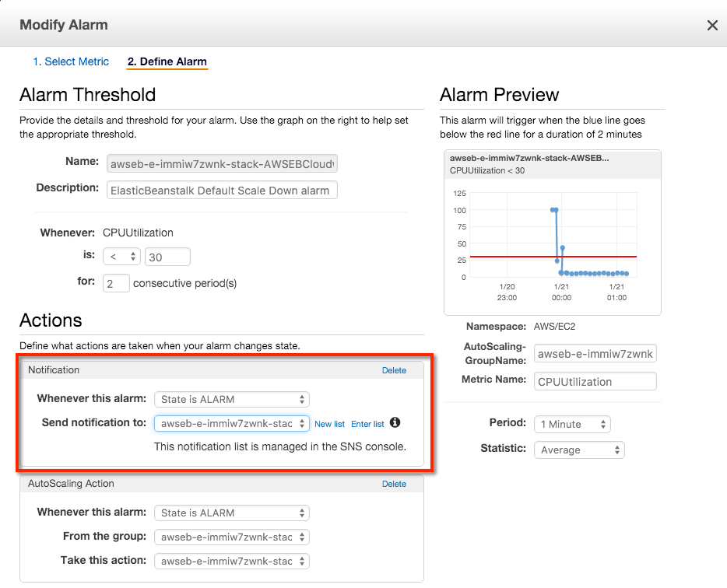Image resolution: width=727 pixels, height=588 pixels.
Task: Click the consecutive periods field
Action: 116,283
